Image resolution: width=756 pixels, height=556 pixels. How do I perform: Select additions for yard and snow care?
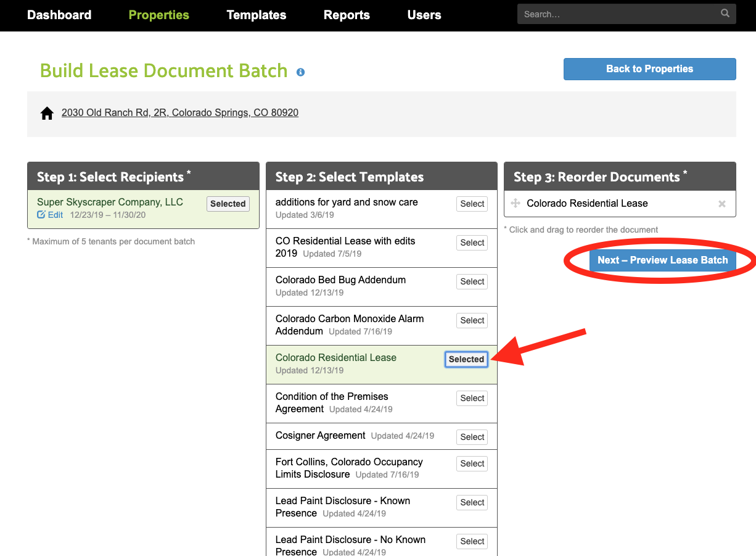(472, 204)
